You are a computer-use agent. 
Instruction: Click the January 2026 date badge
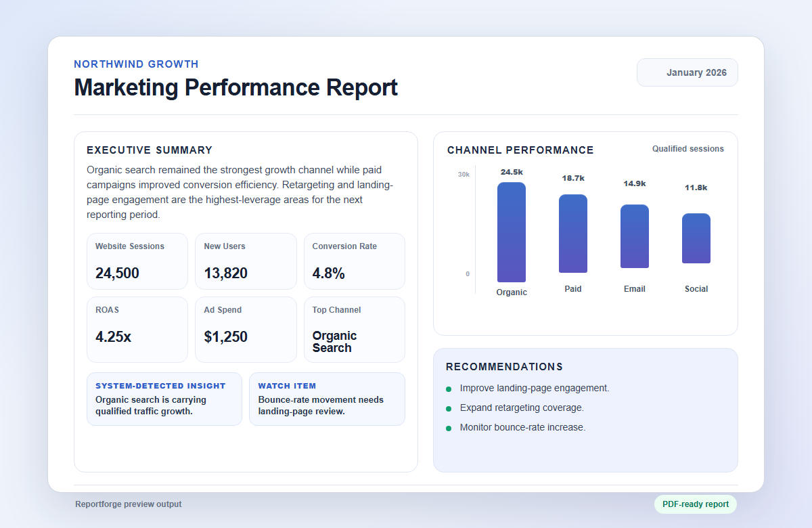687,72
